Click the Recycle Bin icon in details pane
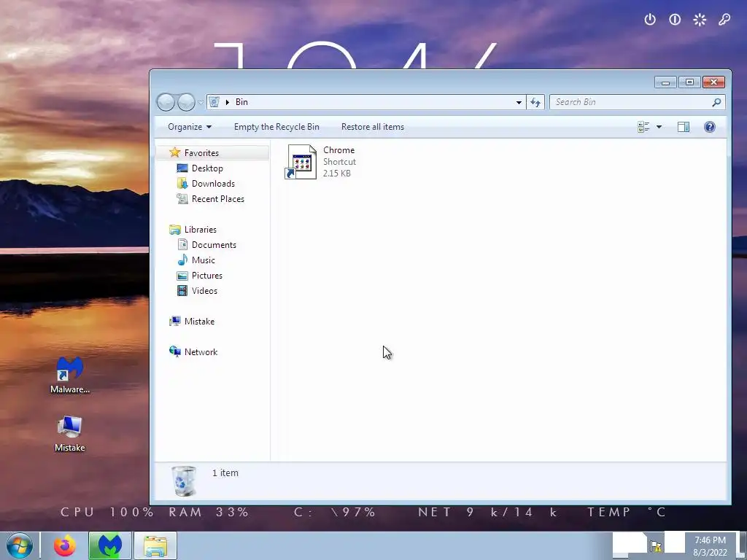 coord(184,481)
